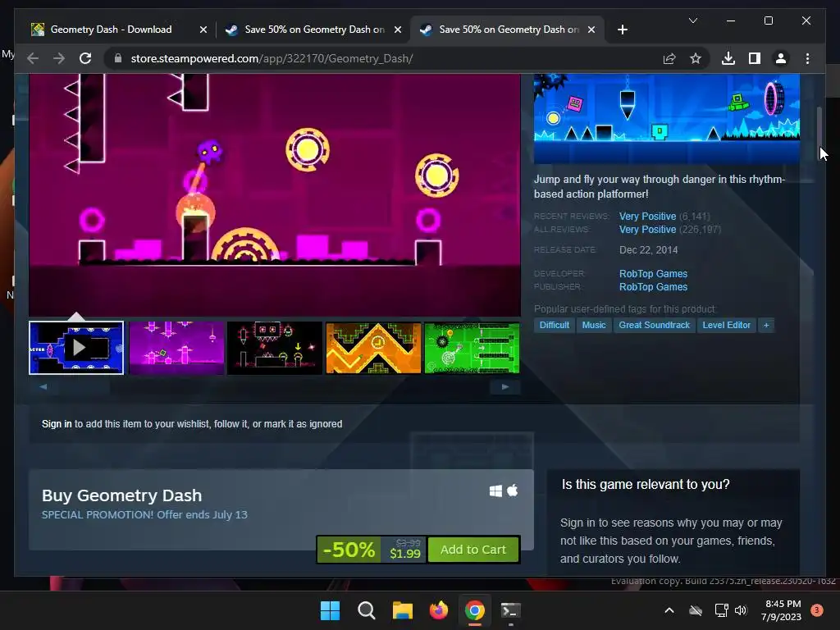Open the clock and calendar flyout
The height and width of the screenshot is (630, 840).
coord(782,610)
